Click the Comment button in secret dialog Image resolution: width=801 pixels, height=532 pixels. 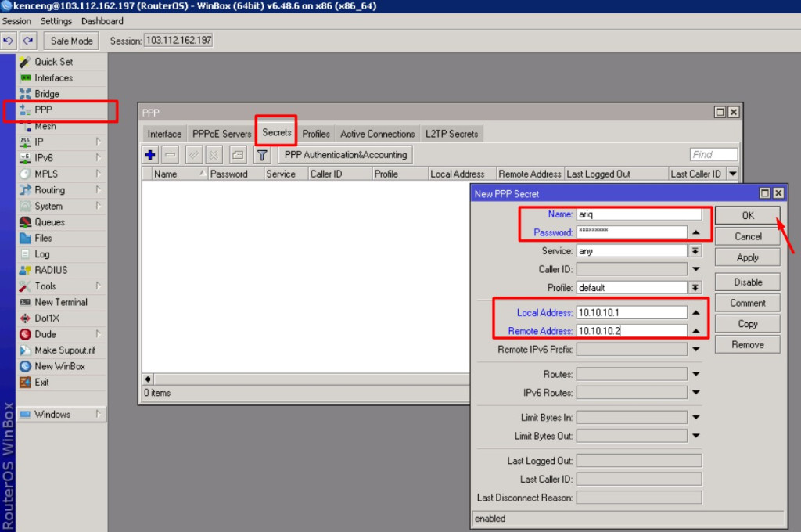click(x=747, y=303)
